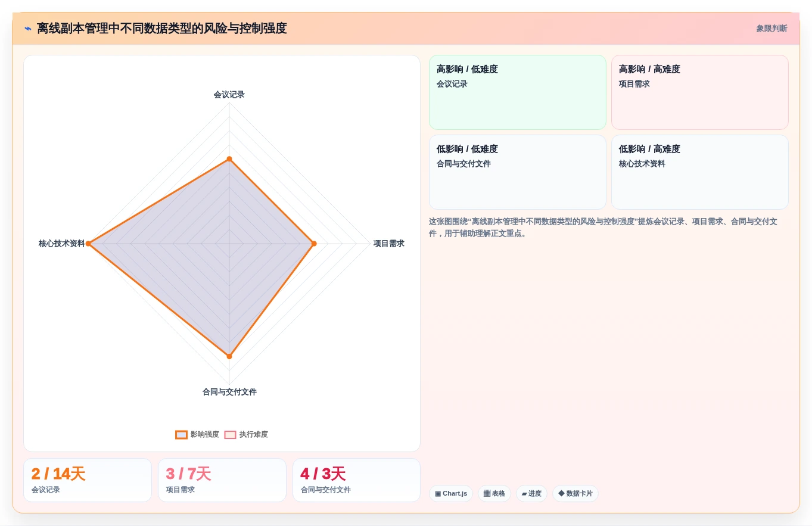The height and width of the screenshot is (526, 812).
Task: Open the 4 / 3天 合同与交付文件 stat card
Action: [356, 480]
